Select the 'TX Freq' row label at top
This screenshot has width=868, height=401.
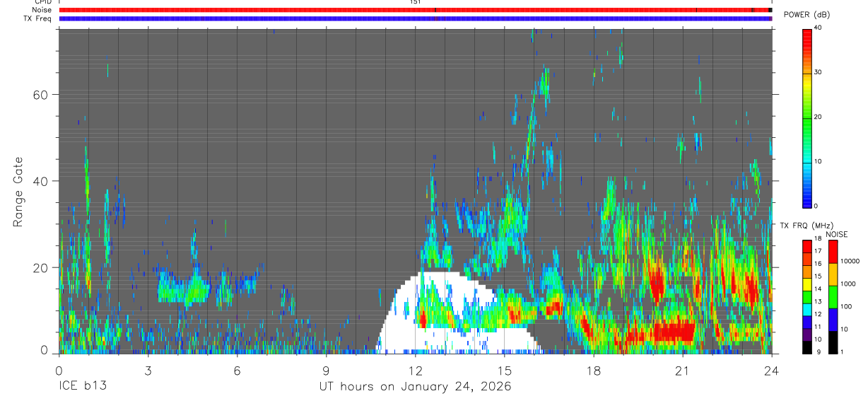36,18
